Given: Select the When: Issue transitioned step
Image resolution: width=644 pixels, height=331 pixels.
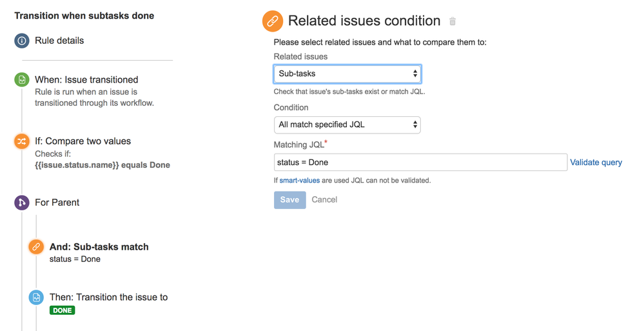Looking at the screenshot, I should 86,80.
